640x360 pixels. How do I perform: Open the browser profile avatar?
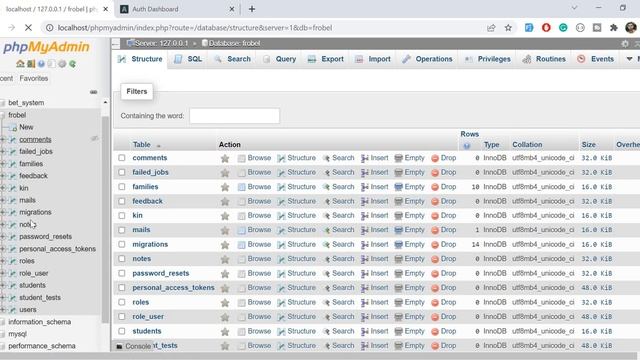pos(631,28)
